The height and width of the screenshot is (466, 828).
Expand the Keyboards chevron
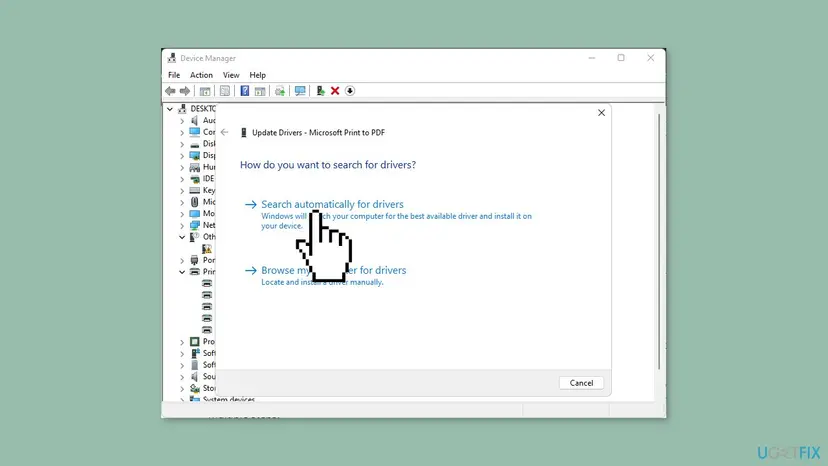182,191
